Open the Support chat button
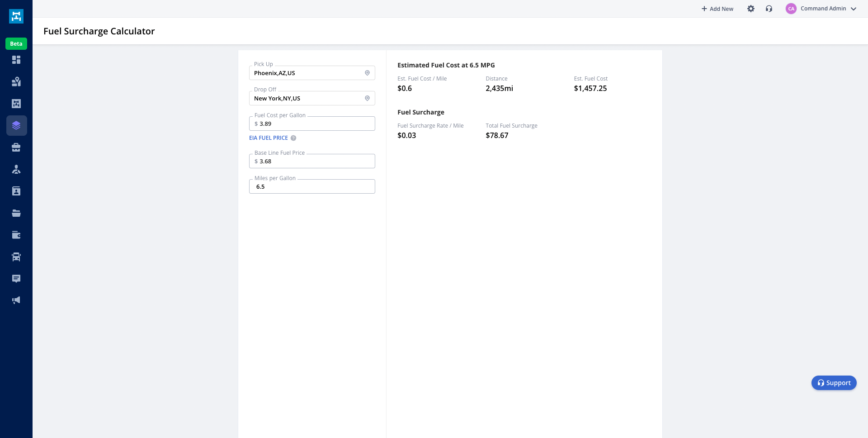Image resolution: width=868 pixels, height=438 pixels. click(x=834, y=383)
